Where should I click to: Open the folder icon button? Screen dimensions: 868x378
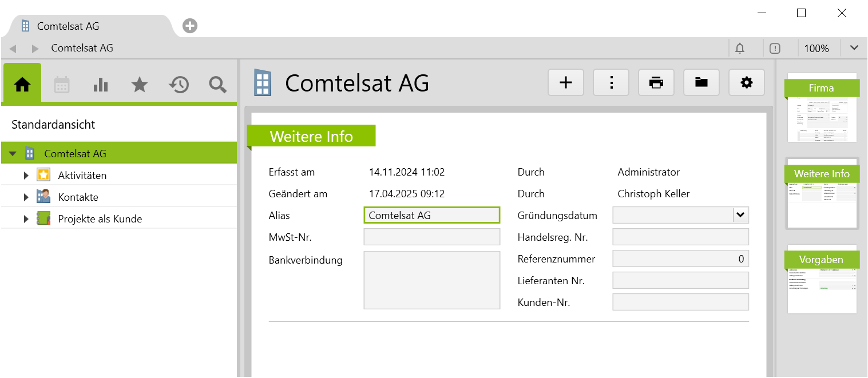click(701, 83)
